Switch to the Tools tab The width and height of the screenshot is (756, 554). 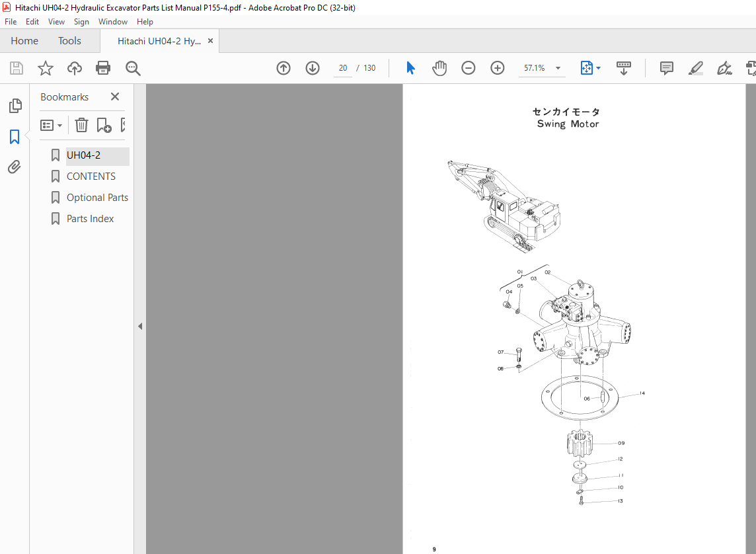[x=69, y=41]
